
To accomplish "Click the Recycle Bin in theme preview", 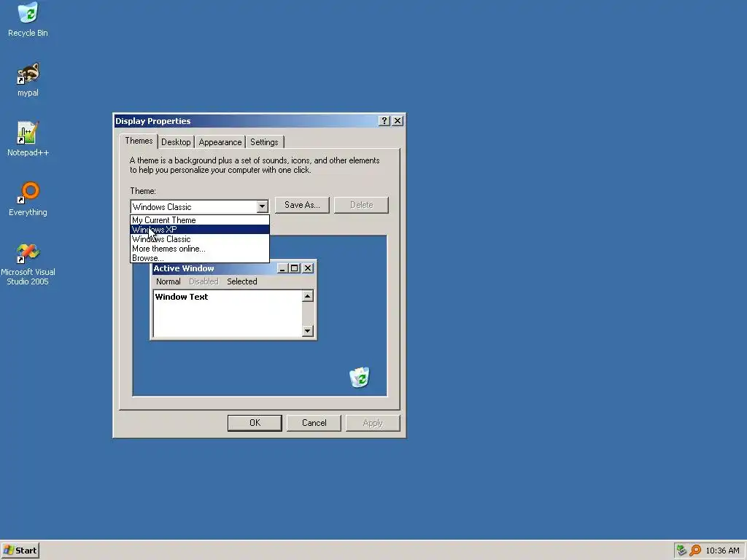I will 359,378.
